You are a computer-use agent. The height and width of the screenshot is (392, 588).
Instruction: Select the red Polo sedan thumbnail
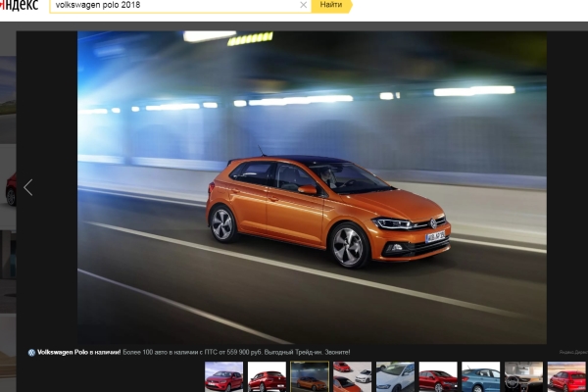pyautogui.click(x=438, y=376)
